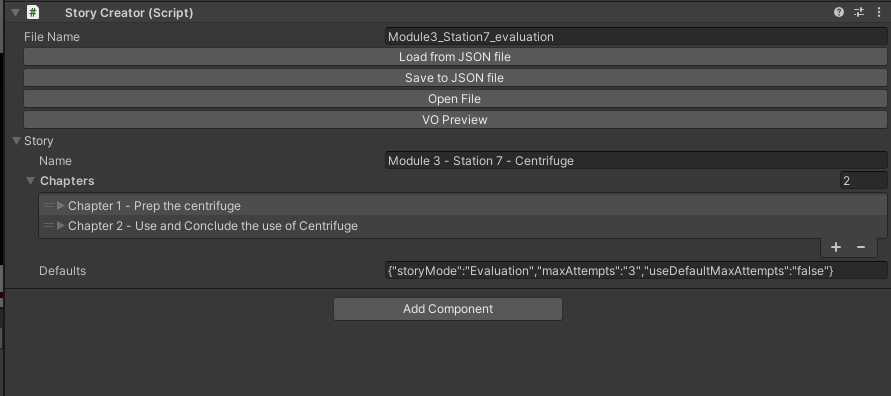Click the Load from JSON file button
The height and width of the screenshot is (396, 891).
pos(455,57)
